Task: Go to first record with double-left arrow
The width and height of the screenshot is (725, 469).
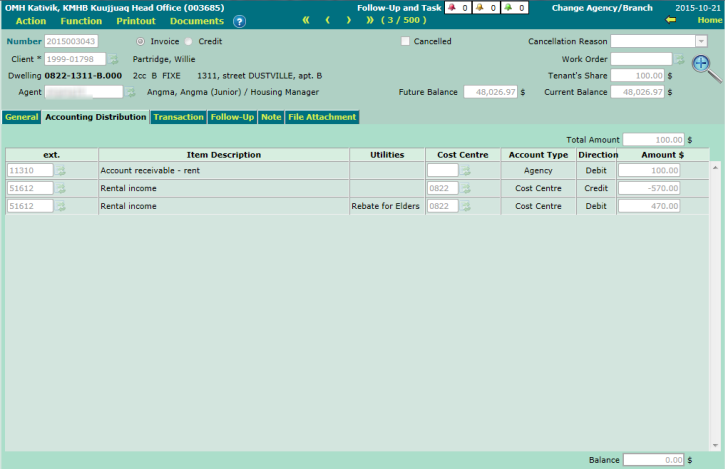Action: pos(306,21)
